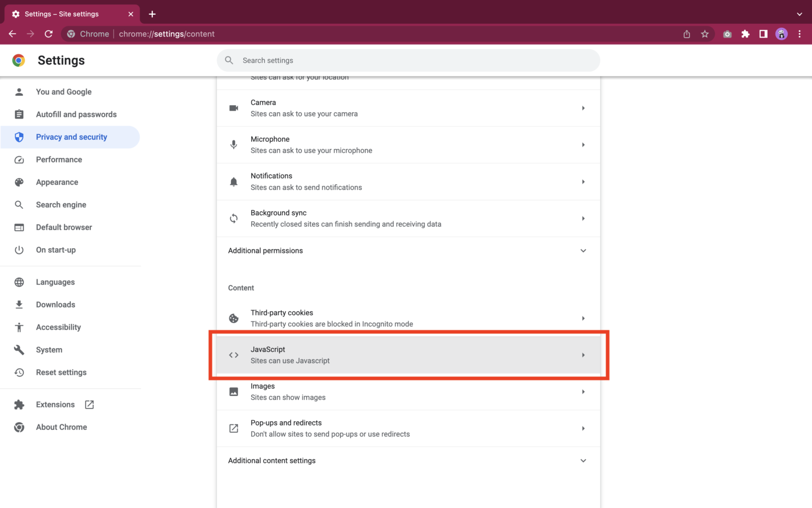
Task: Click the Images picture icon
Action: [234, 392]
